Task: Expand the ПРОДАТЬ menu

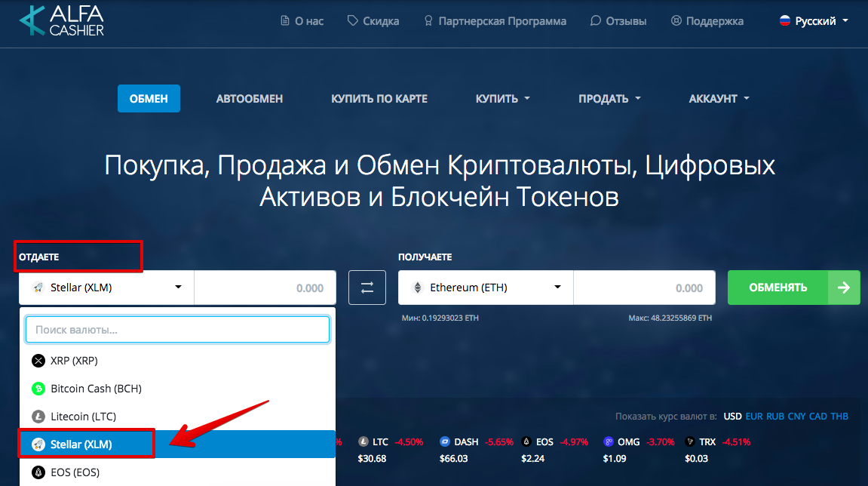Action: point(609,99)
